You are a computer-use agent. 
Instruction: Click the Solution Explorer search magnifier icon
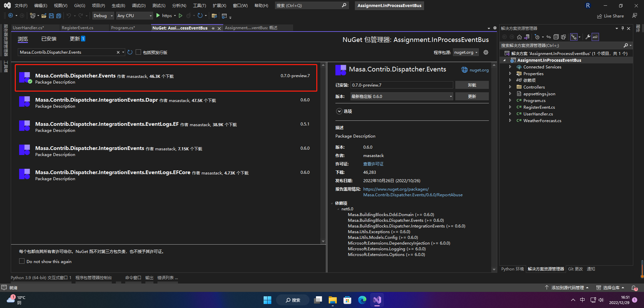[626, 45]
